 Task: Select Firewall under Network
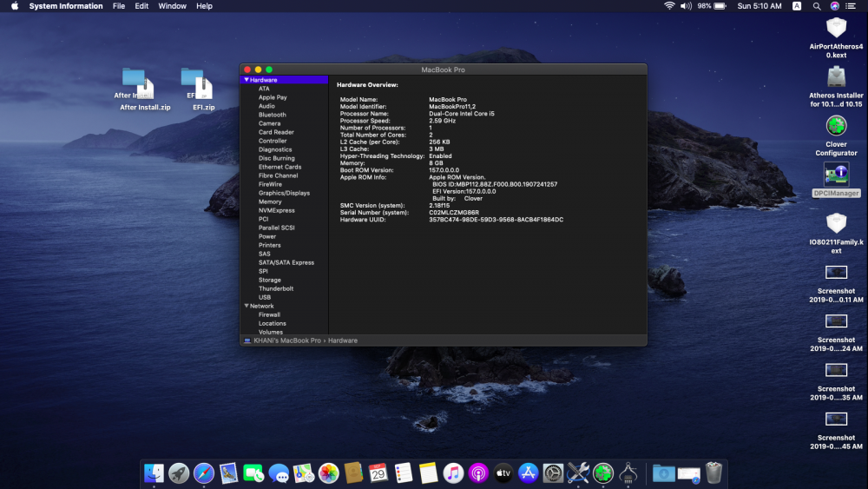click(269, 314)
